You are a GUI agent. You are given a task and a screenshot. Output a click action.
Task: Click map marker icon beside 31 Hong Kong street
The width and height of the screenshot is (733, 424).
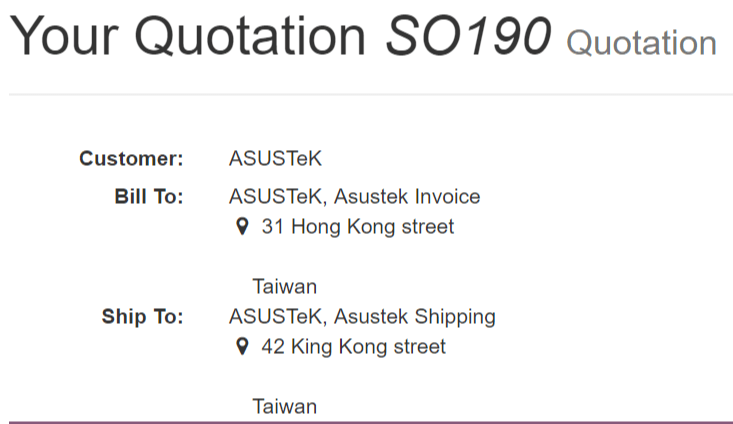242,227
